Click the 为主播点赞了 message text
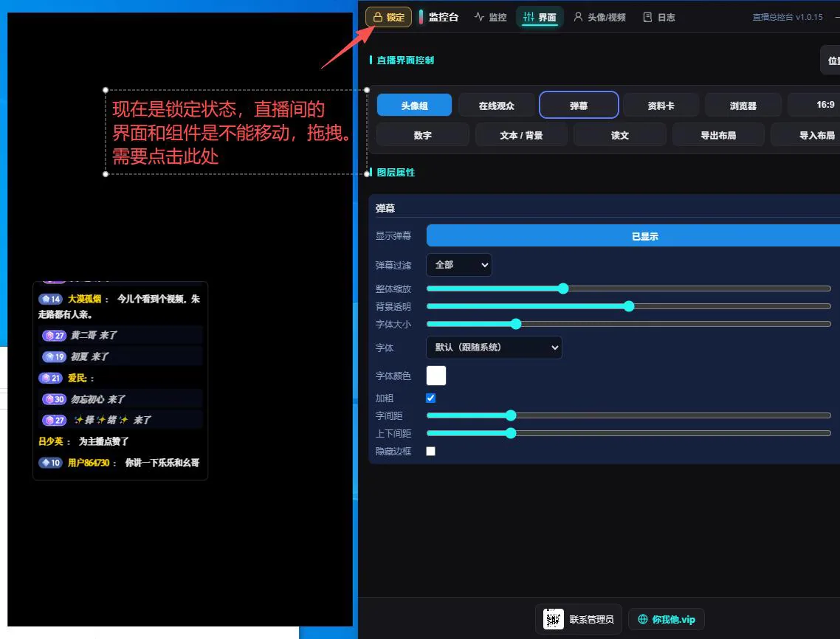 coord(104,441)
